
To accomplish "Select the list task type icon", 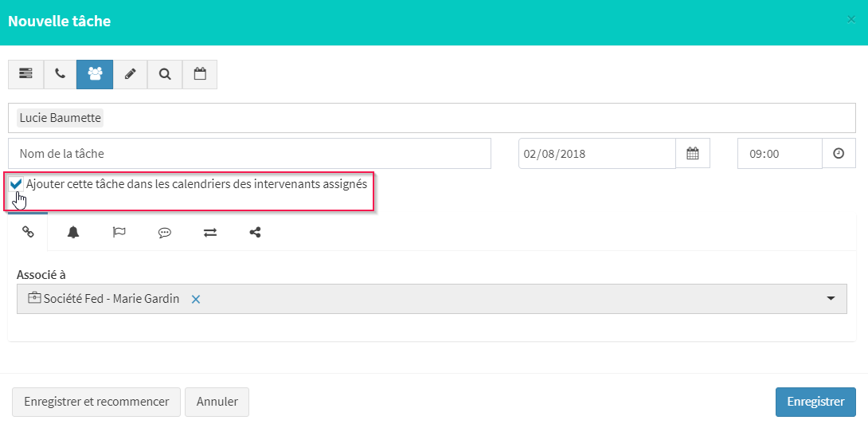I will point(26,74).
